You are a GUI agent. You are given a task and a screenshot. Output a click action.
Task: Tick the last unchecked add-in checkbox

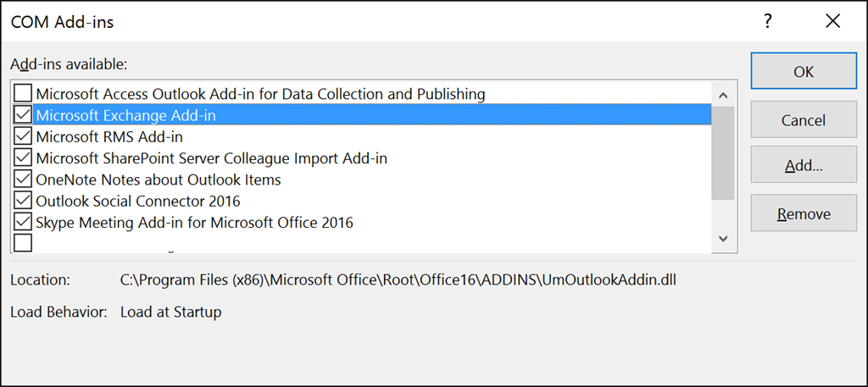23,243
